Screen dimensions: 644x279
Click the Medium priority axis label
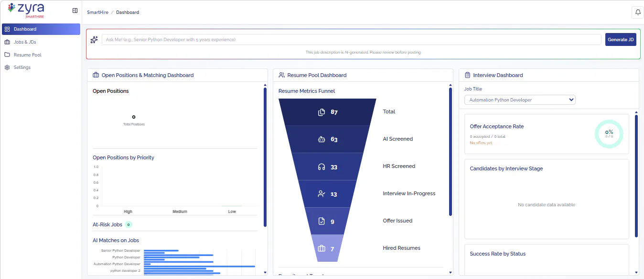180,211
